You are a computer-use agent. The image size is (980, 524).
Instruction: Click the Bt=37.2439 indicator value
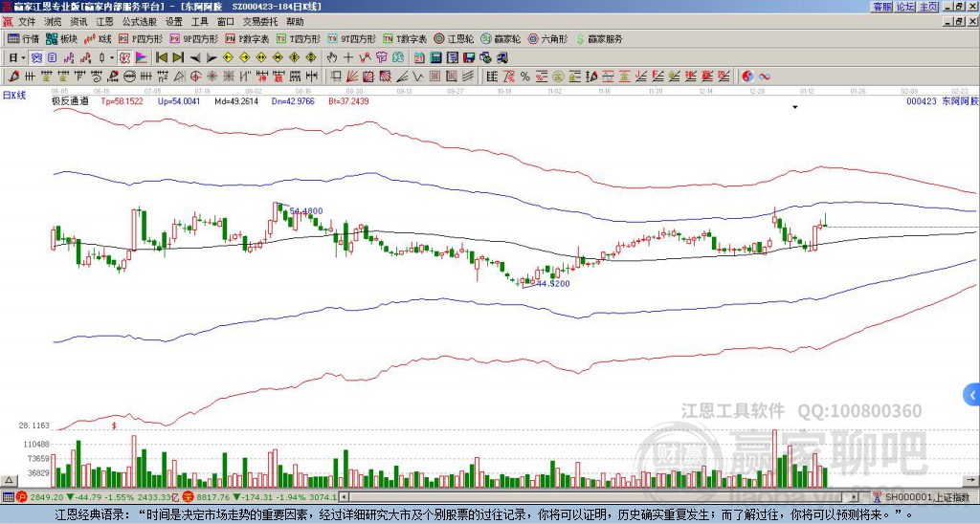coord(348,100)
